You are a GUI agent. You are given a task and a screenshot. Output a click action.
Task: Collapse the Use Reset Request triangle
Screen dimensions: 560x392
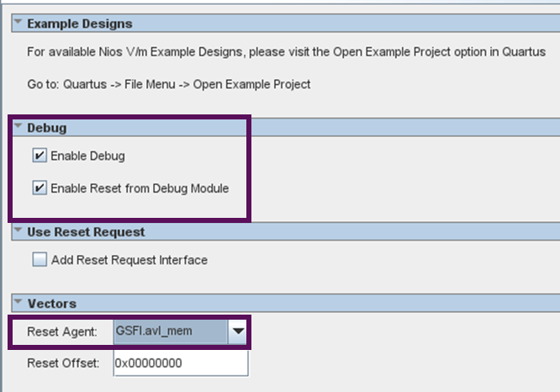click(x=18, y=230)
